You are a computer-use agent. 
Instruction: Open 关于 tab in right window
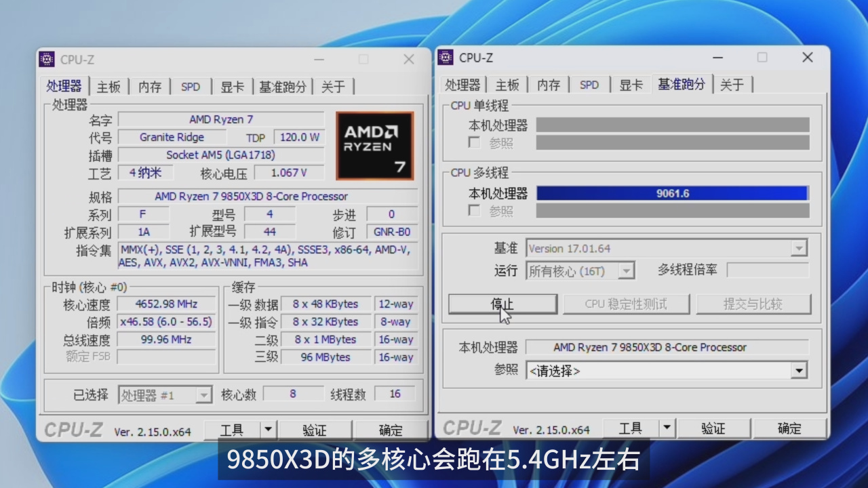[732, 85]
